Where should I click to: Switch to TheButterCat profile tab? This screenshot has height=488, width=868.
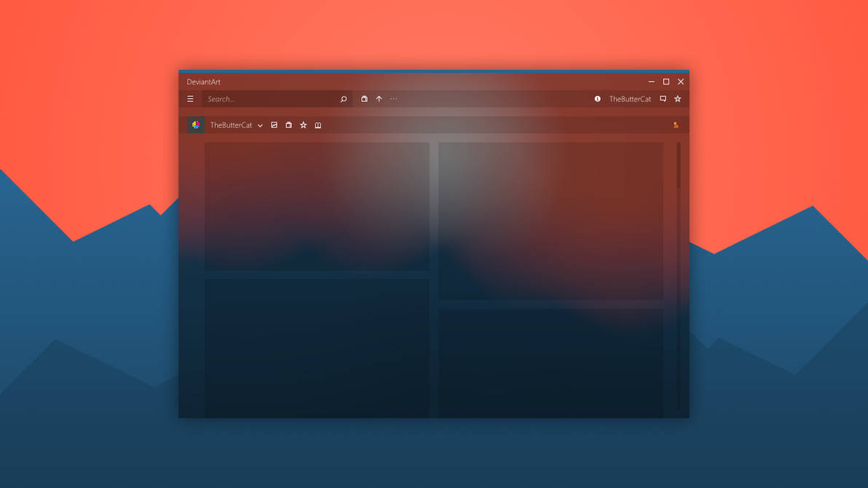pos(231,125)
